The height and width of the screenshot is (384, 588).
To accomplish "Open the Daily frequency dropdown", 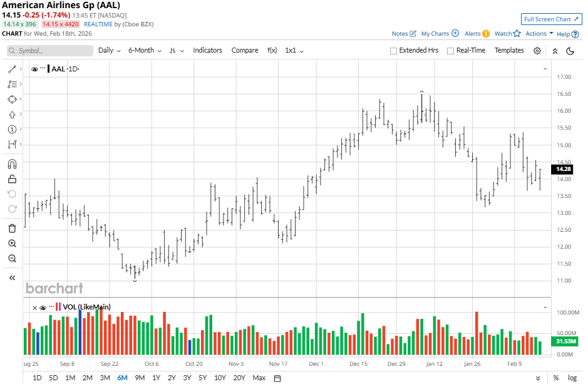I will 109,50.
